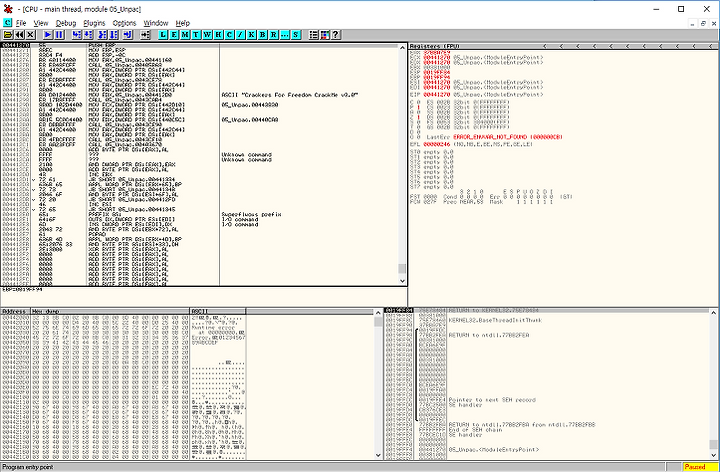This screenshot has height=472, width=720.
Task: Click the Step into toolbar icon
Action: coord(77,34)
